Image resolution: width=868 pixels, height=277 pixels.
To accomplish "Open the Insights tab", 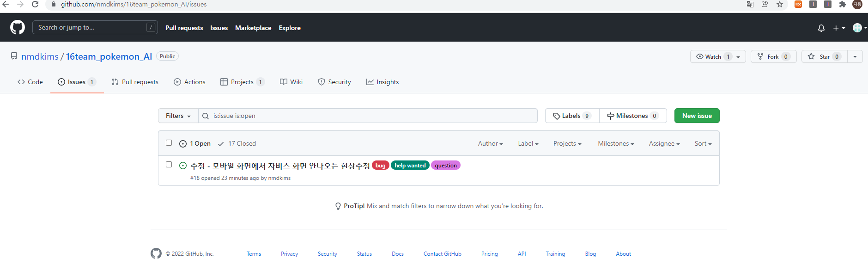I will pyautogui.click(x=382, y=82).
